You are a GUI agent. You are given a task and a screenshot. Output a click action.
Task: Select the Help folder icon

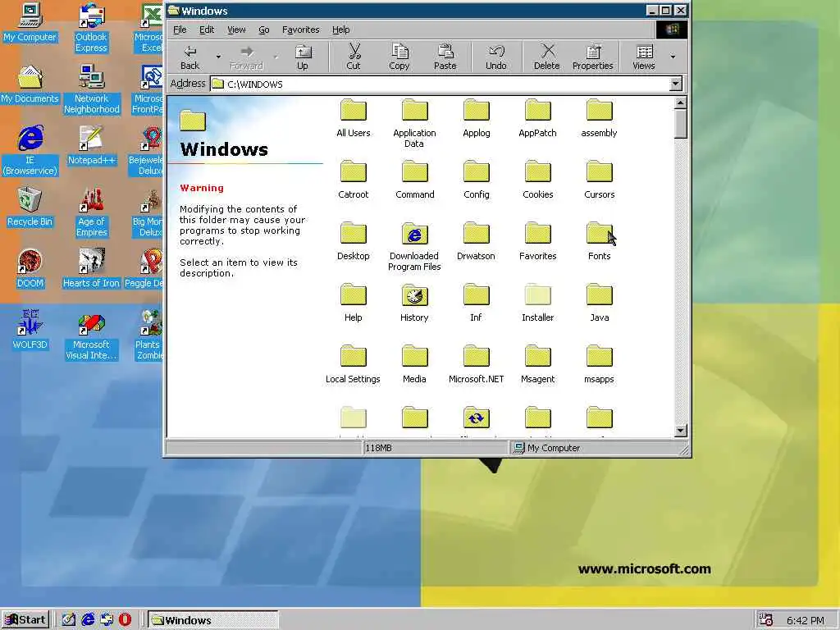point(354,295)
